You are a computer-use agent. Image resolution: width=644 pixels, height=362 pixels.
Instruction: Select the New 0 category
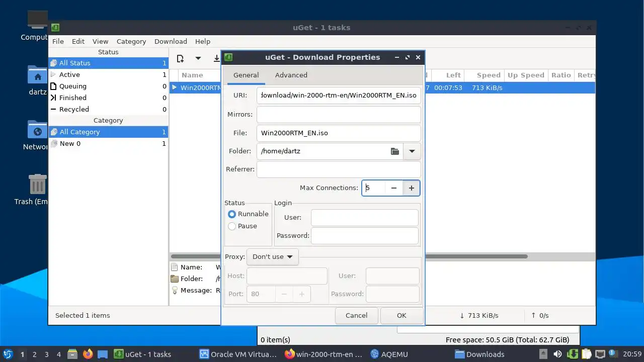[x=108, y=144]
